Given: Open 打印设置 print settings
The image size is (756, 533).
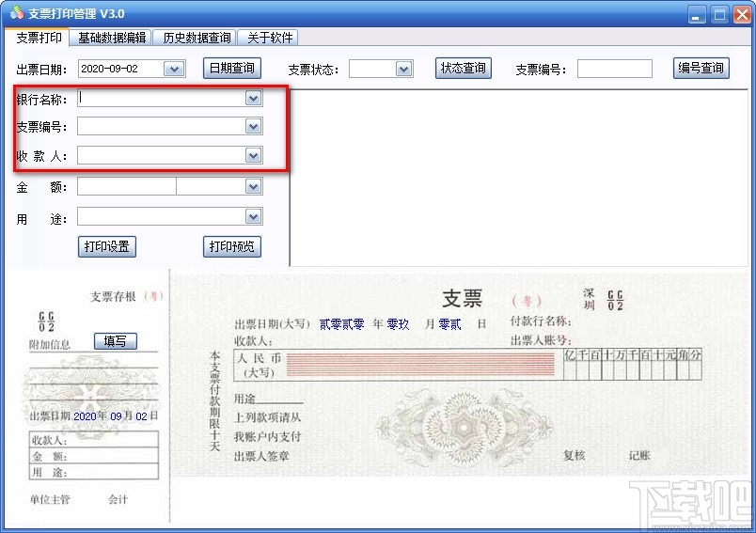Looking at the screenshot, I should pos(107,246).
